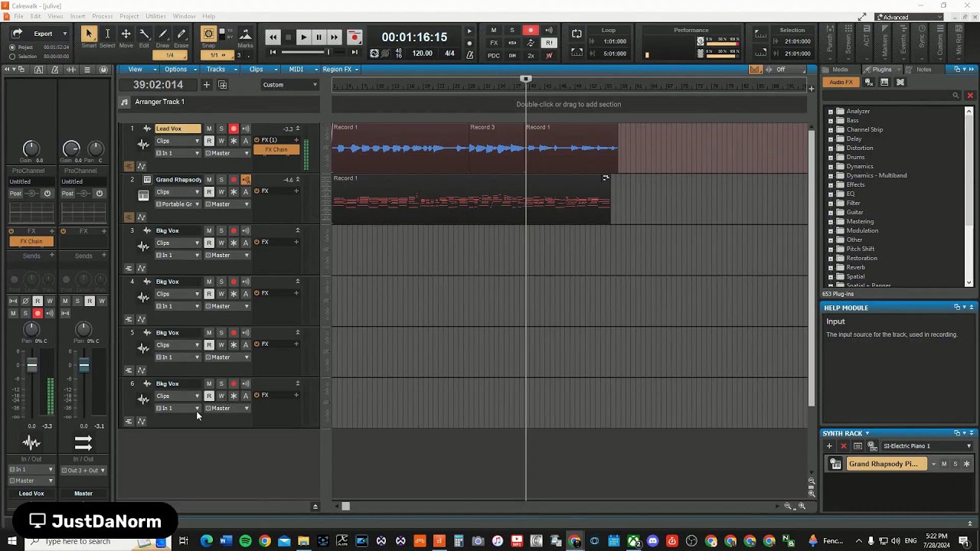Start recording with transport Record button
This screenshot has width=980, height=551.
354,37
